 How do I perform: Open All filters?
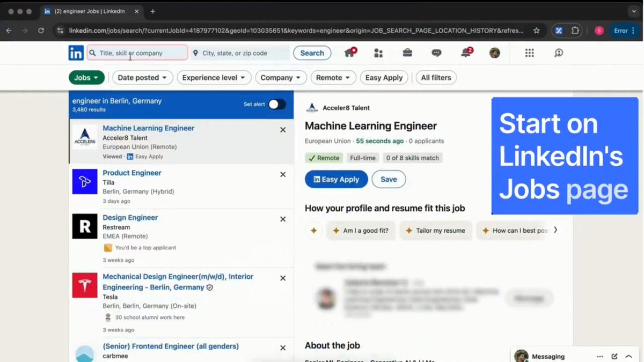click(x=436, y=78)
